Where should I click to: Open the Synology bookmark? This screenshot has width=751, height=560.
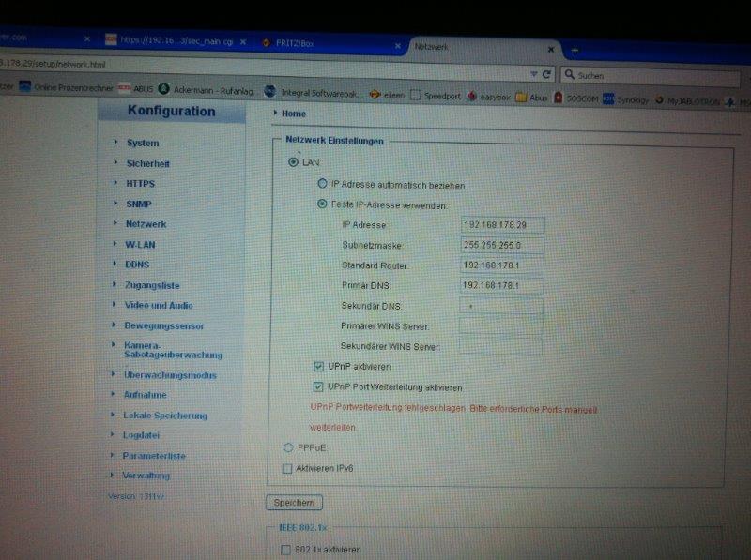[627, 98]
